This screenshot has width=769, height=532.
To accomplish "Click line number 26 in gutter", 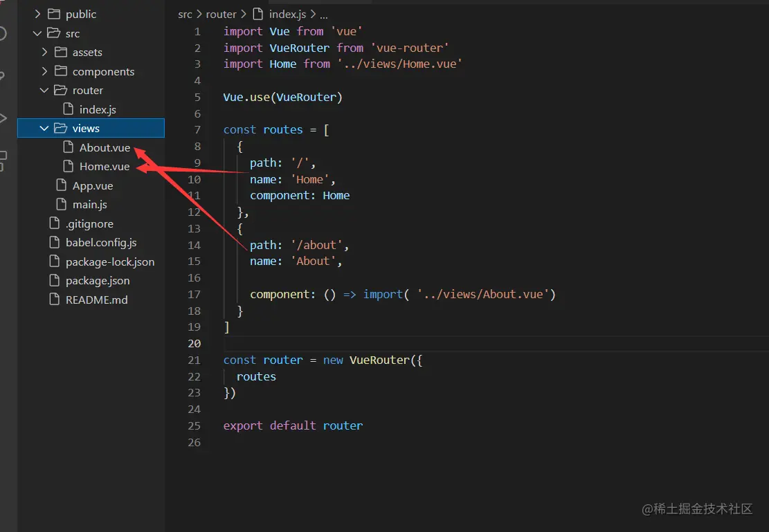I will point(194,442).
